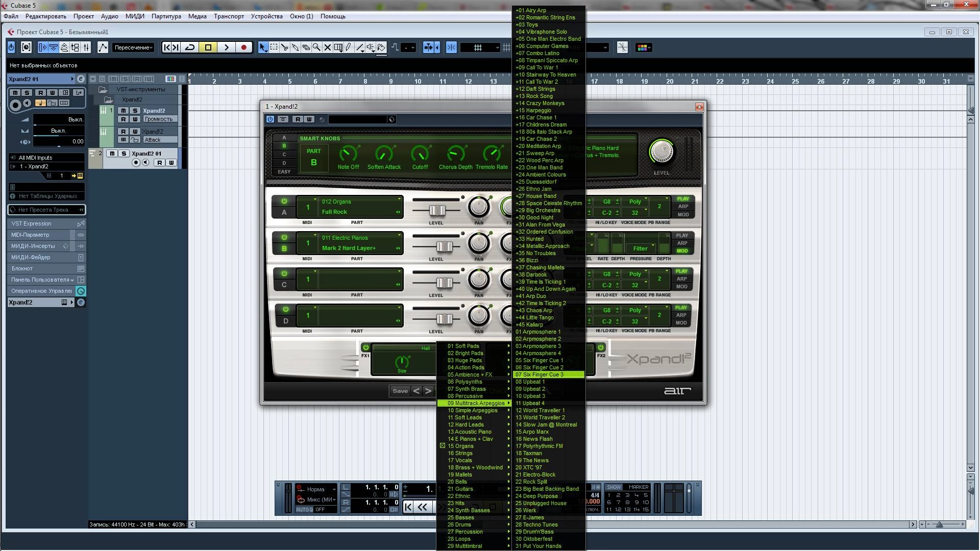Select the Mute X tool
The height and width of the screenshot is (551, 980).
coord(328,47)
